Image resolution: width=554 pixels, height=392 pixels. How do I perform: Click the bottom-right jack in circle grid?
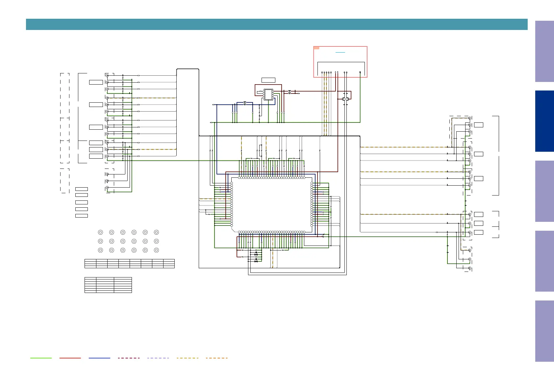click(x=156, y=250)
